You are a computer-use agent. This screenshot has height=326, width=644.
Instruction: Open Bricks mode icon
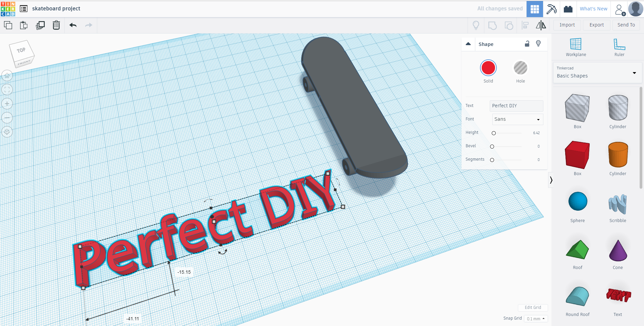point(568,9)
